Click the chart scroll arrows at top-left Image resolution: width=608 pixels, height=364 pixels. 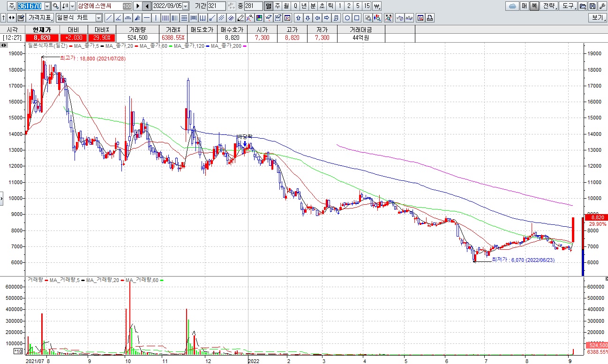tap(4, 45)
